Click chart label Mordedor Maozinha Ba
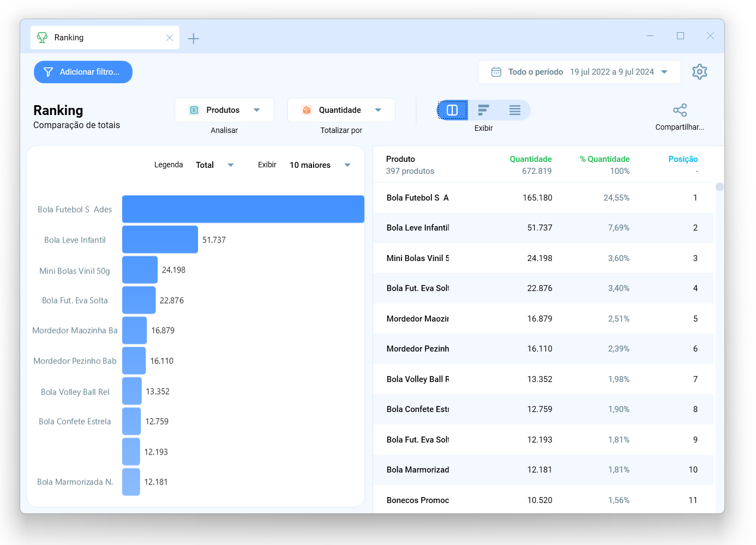Screen dimensions: 756x545 (x=75, y=330)
